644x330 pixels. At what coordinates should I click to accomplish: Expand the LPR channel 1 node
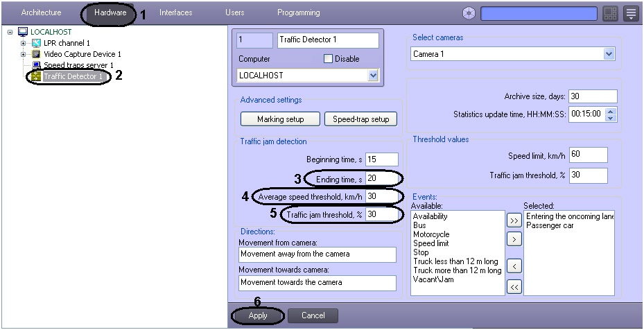point(24,43)
